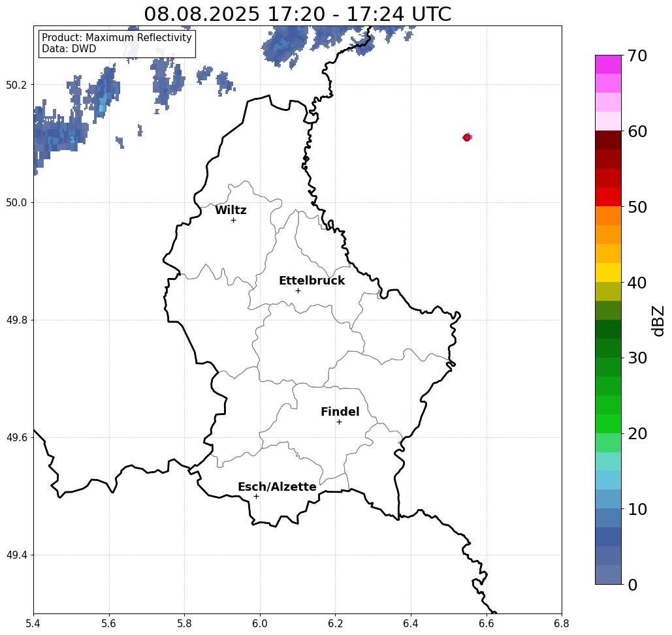Click the longitude tick label 6.8
The height and width of the screenshot is (635, 672).
click(562, 624)
